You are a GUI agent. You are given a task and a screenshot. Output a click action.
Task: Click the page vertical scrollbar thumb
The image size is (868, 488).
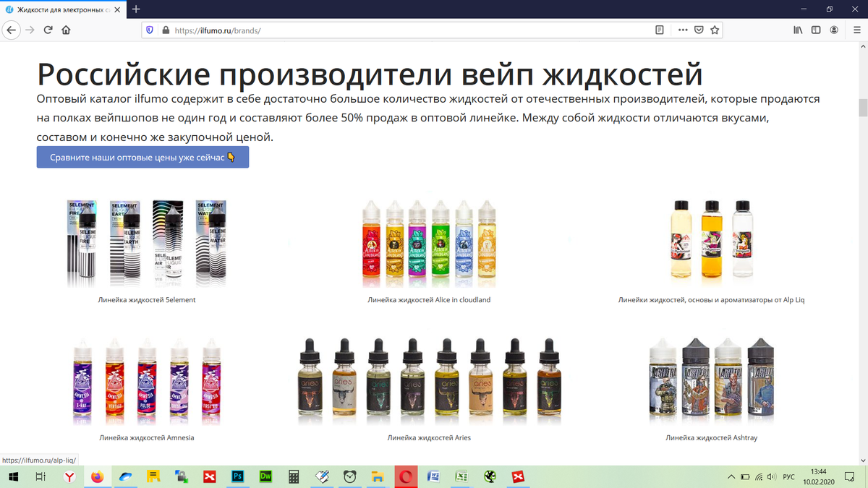[862, 107]
